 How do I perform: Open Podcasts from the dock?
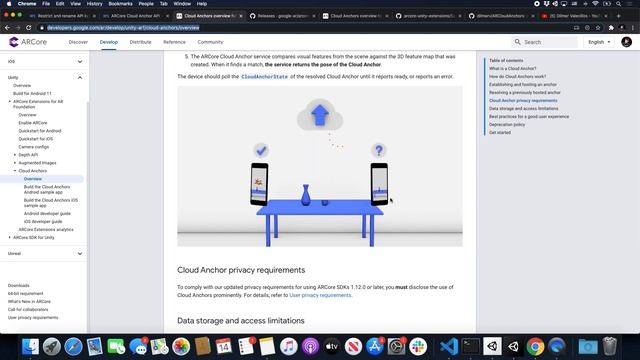[310, 347]
